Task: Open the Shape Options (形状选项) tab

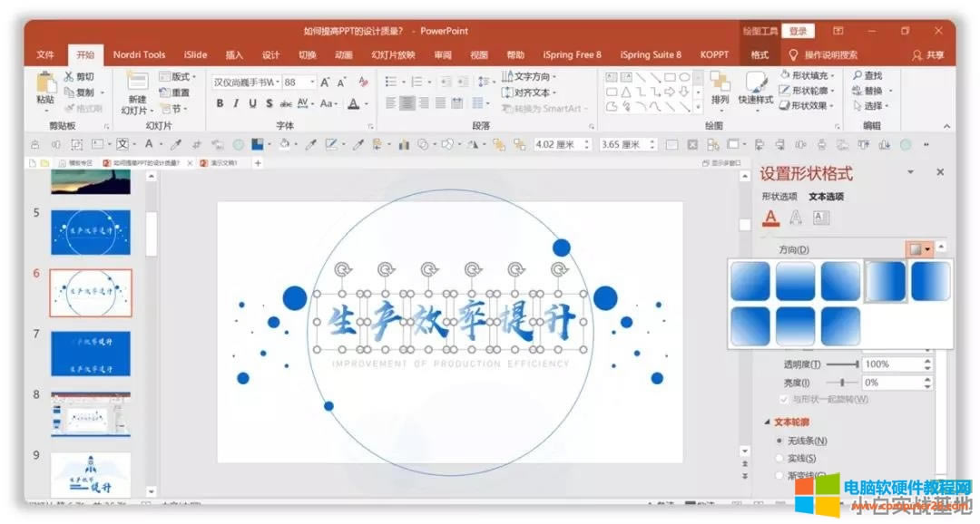Action: pos(779,197)
